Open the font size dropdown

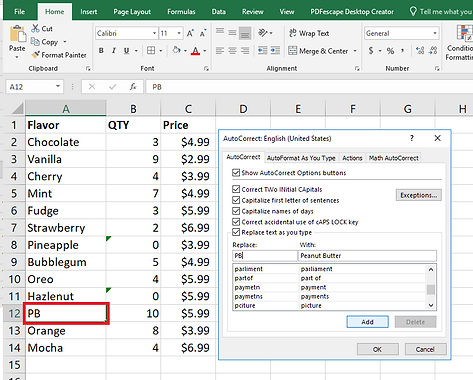[x=179, y=33]
